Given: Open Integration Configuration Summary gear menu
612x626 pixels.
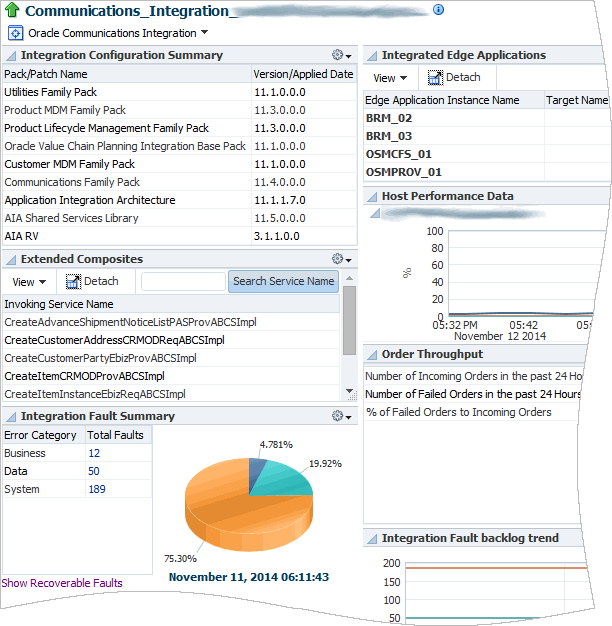Looking at the screenshot, I should [x=342, y=55].
